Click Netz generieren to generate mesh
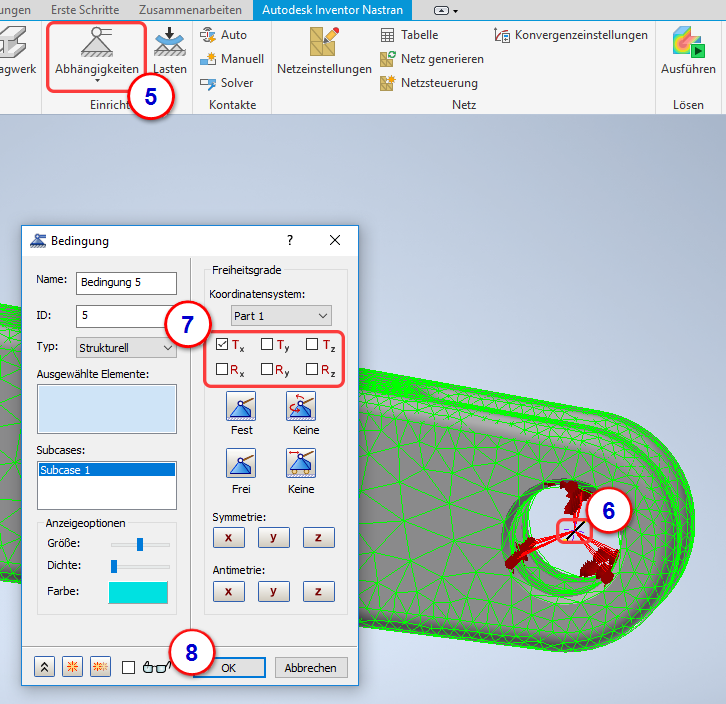The width and height of the screenshot is (726, 704). [432, 59]
